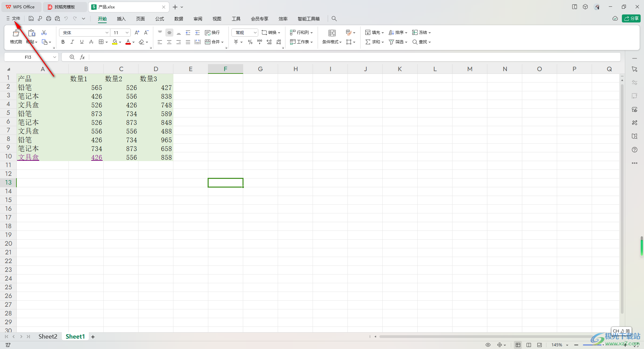Click the zoom out minus icon
The image size is (644, 349).
click(576, 345)
